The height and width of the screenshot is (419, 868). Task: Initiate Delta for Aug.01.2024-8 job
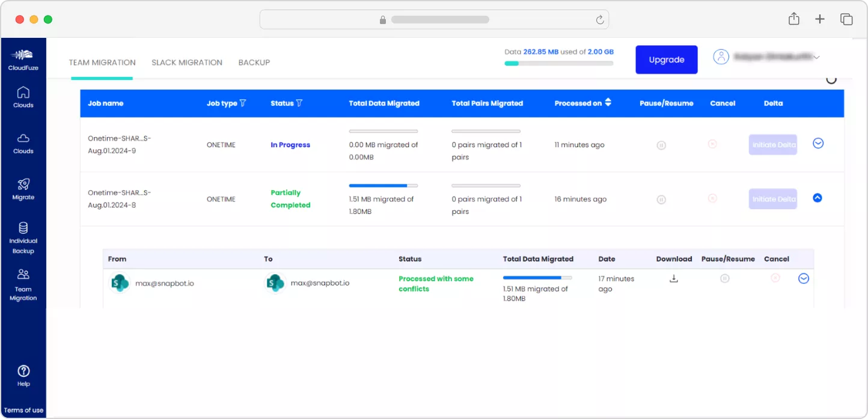(x=773, y=199)
